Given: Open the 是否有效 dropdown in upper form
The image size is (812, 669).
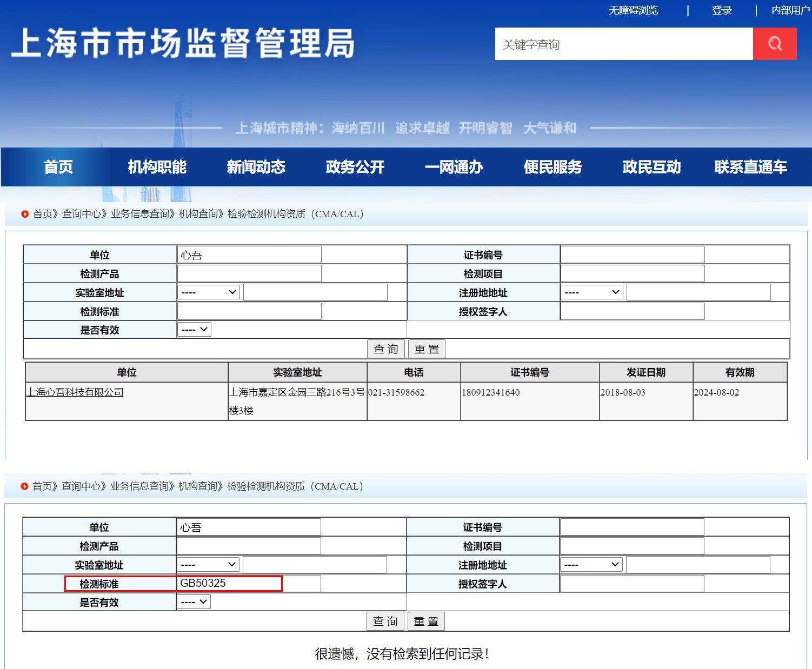Looking at the screenshot, I should pos(195,330).
